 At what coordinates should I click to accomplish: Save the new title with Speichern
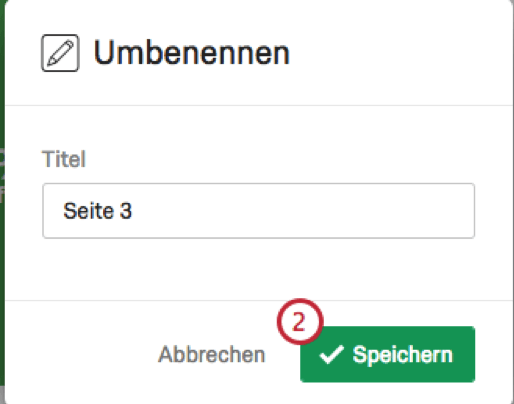387,354
